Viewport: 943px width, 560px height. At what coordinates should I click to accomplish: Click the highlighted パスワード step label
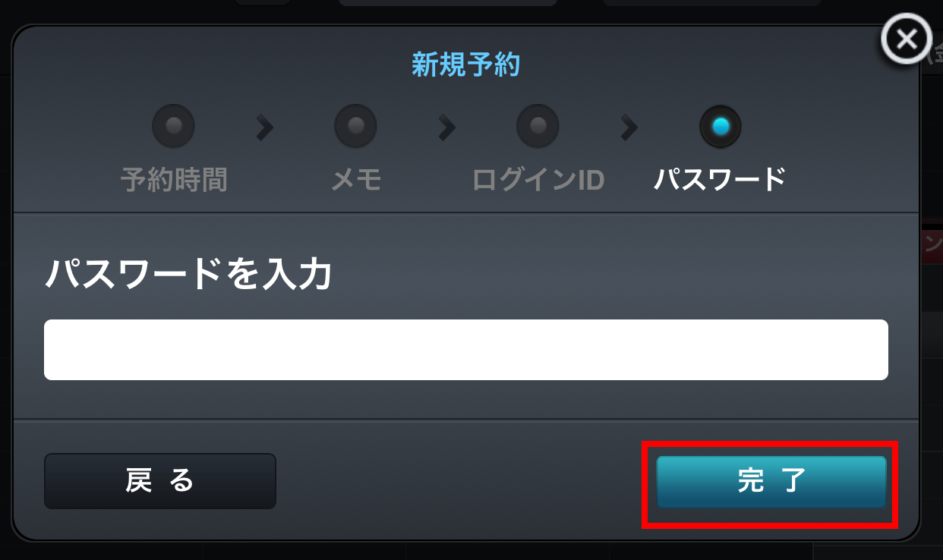[x=720, y=181]
